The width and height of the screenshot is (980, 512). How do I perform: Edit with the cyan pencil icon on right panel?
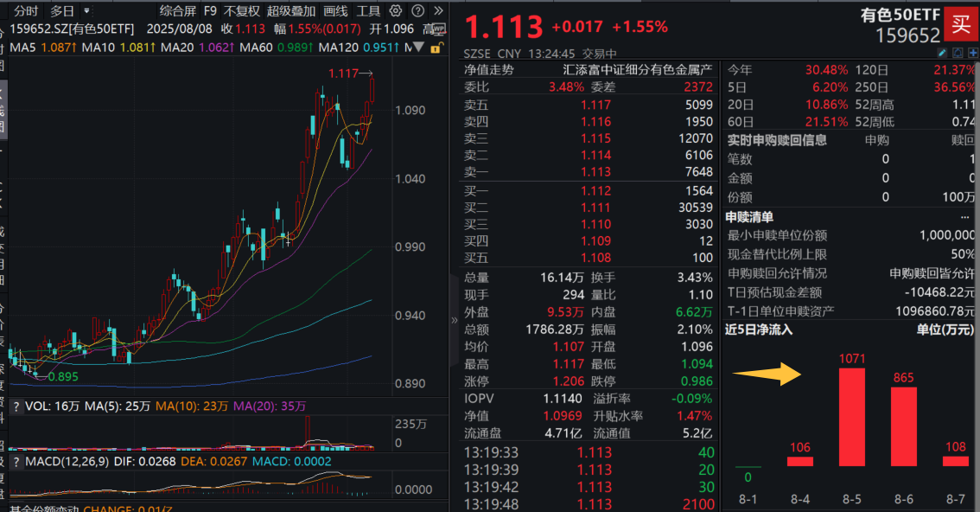[942, 53]
